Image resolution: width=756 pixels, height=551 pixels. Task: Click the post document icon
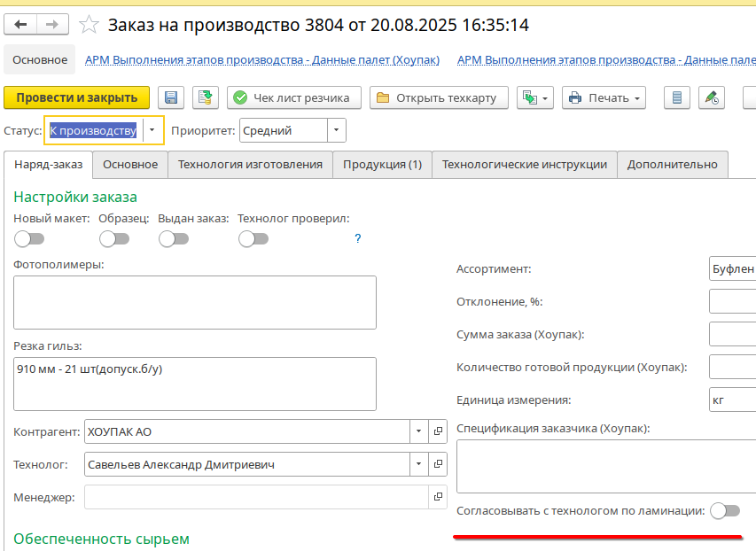pyautogui.click(x=206, y=97)
